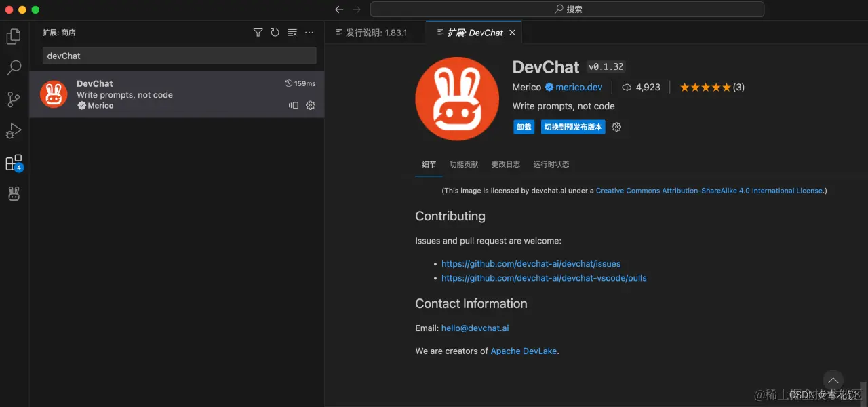The image size is (868, 407).
Task: Click the Merico publisher name in details
Action: pos(527,87)
